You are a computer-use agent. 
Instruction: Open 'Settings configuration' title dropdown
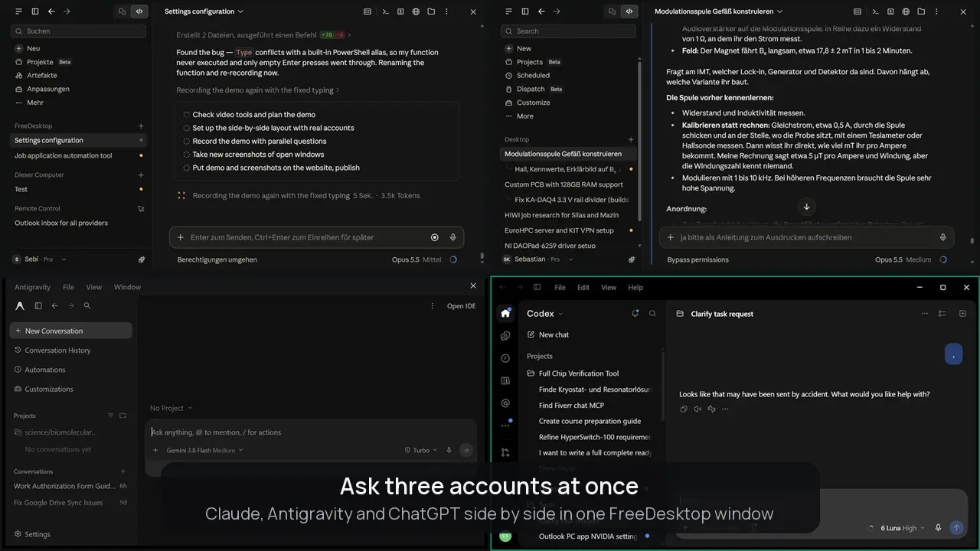[204, 11]
